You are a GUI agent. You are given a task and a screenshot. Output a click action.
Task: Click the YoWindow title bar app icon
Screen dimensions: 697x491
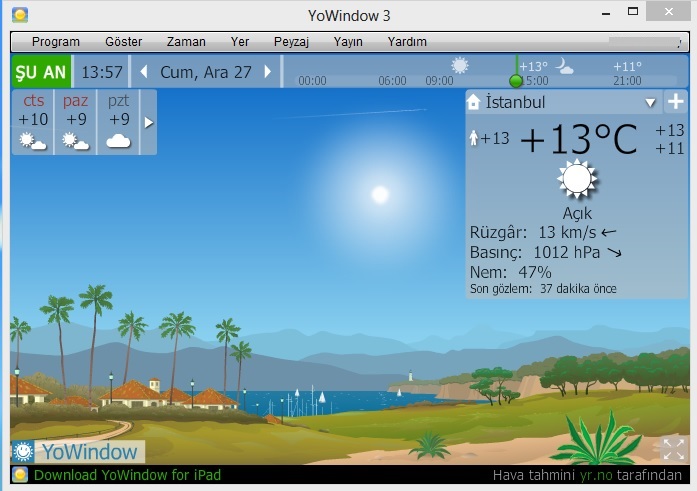pyautogui.click(x=19, y=15)
